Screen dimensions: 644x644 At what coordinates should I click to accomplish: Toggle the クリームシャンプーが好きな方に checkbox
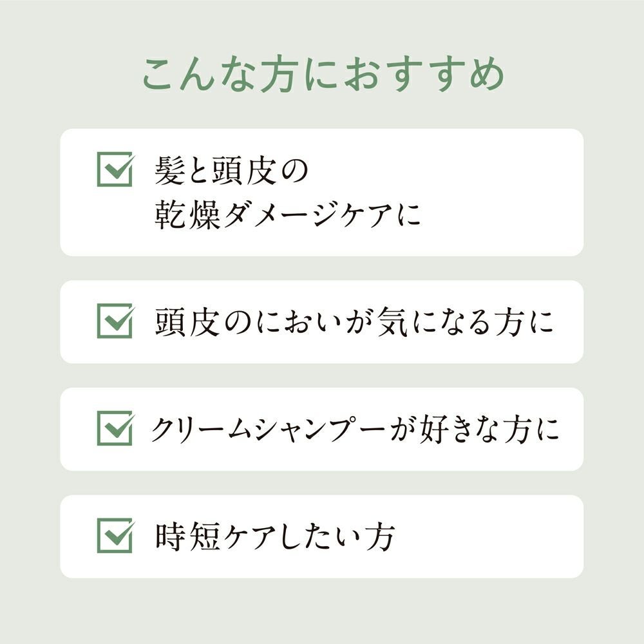[114, 428]
